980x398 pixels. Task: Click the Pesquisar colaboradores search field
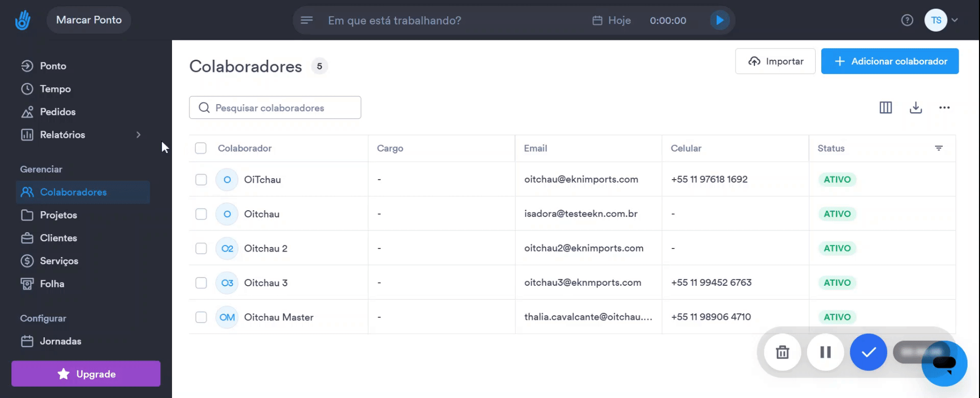(x=275, y=108)
